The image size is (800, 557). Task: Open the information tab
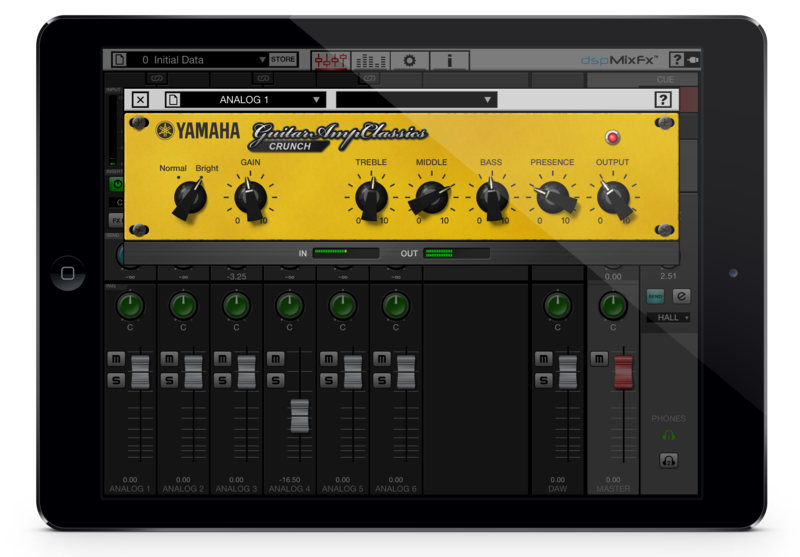449,61
